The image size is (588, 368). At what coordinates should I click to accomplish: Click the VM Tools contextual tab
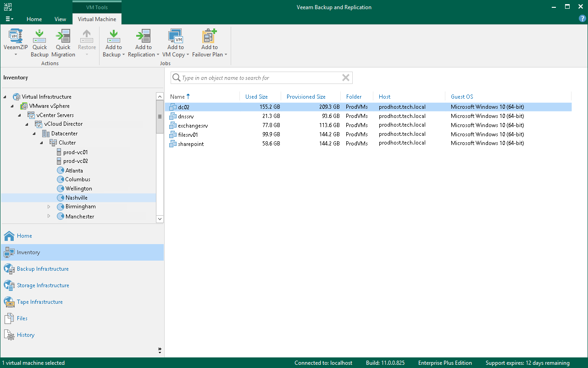pos(97,7)
